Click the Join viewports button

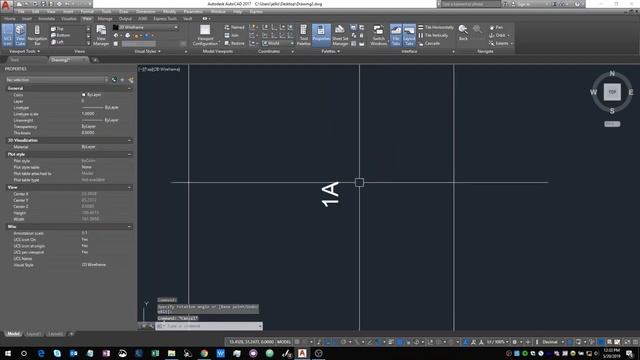click(x=231, y=36)
